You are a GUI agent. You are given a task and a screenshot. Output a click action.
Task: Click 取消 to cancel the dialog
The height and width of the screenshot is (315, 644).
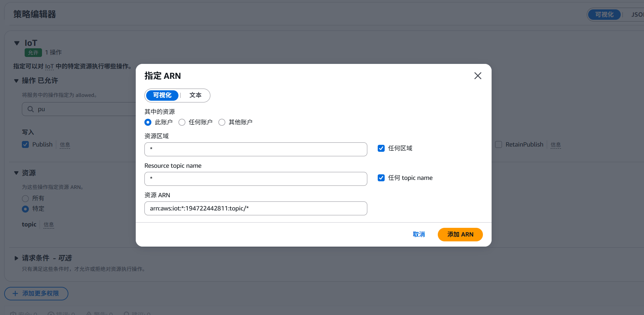coord(419,234)
